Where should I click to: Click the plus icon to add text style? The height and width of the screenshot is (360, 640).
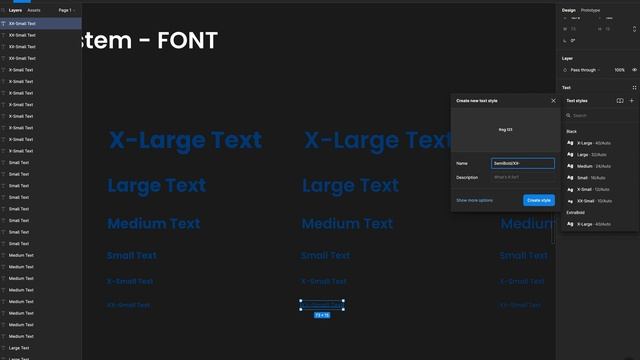632,101
